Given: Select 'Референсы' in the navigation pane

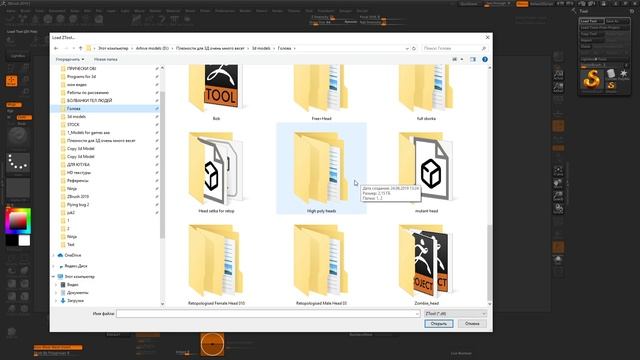Looking at the screenshot, I should tap(78, 180).
